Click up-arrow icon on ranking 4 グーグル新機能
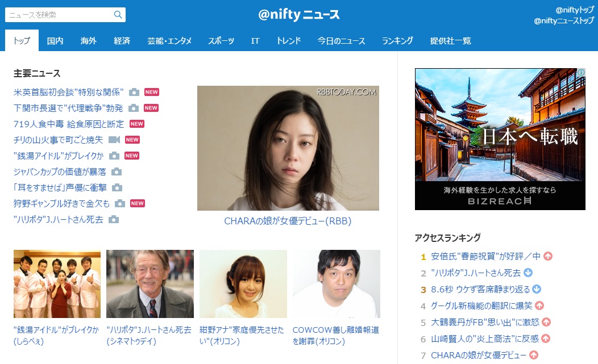598x364 pixels. coord(539,306)
